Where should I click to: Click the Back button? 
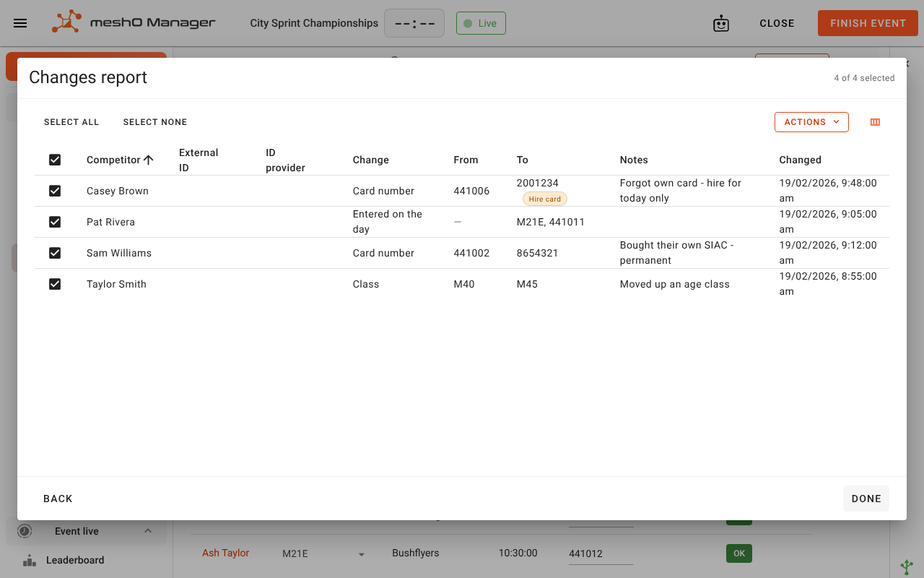click(x=58, y=499)
